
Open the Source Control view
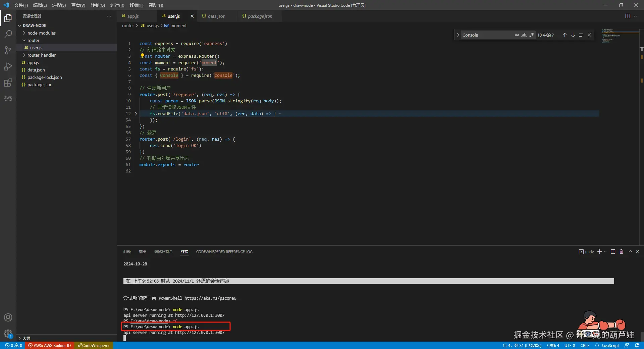[8, 50]
